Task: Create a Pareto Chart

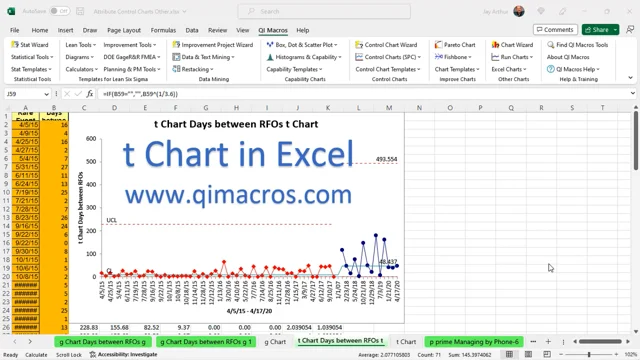Action: [x=455, y=45]
